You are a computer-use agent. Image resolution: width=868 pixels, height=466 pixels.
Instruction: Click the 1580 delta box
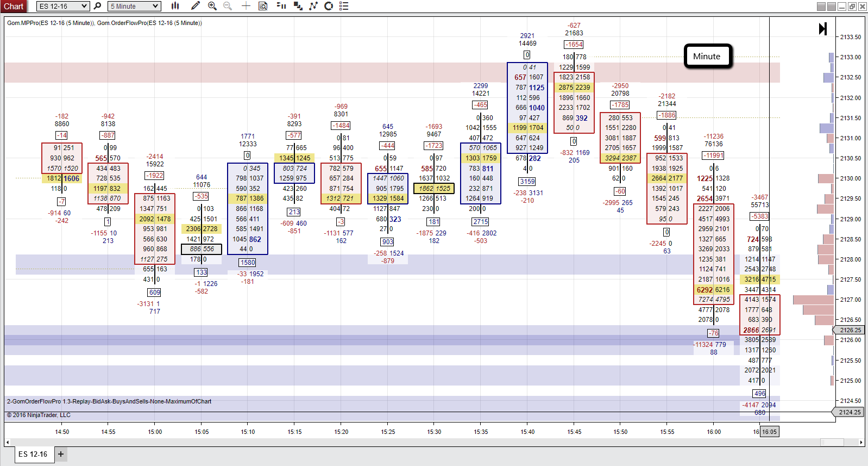coord(248,263)
